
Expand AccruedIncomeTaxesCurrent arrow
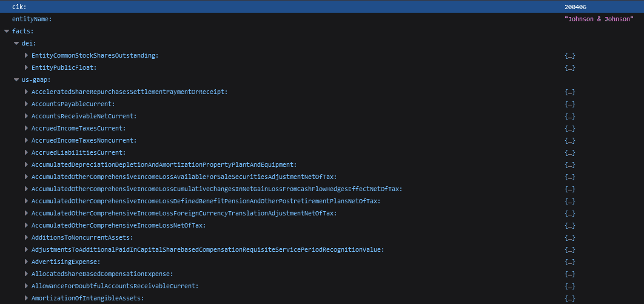26,128
